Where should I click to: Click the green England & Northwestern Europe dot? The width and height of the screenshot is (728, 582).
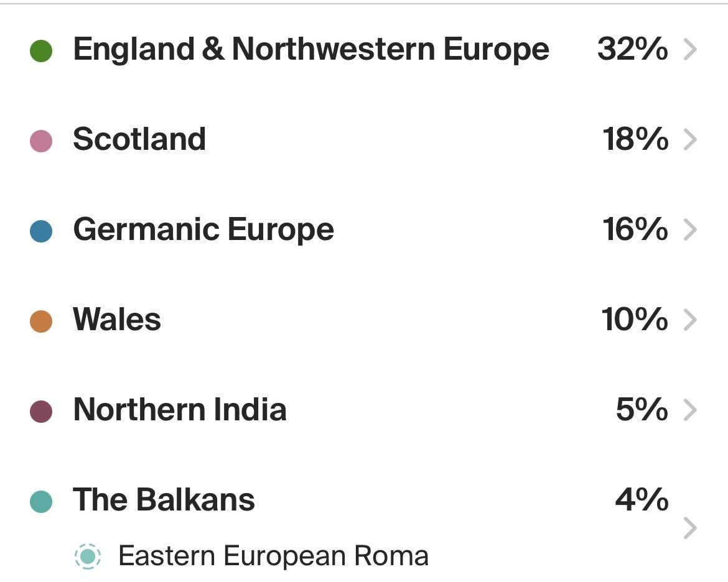point(41,48)
